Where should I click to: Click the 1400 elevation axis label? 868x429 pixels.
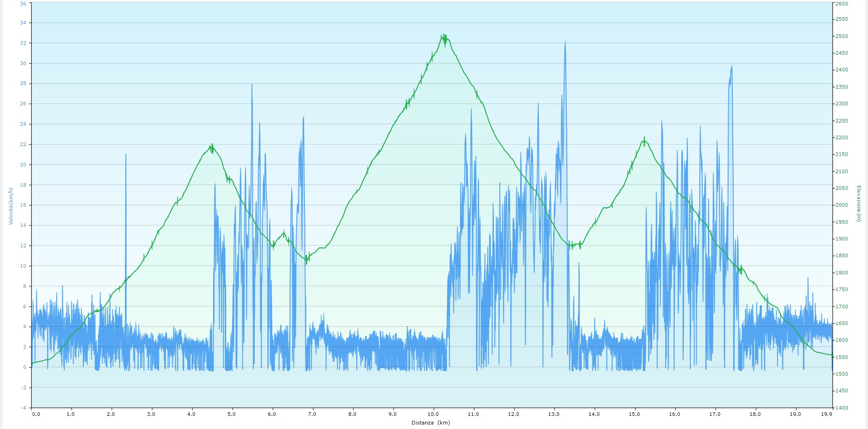click(x=841, y=408)
